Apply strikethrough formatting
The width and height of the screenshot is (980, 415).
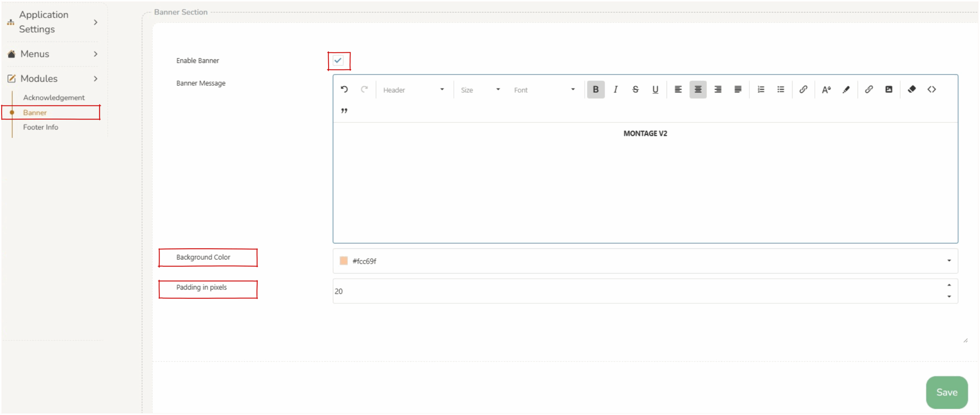coord(635,89)
